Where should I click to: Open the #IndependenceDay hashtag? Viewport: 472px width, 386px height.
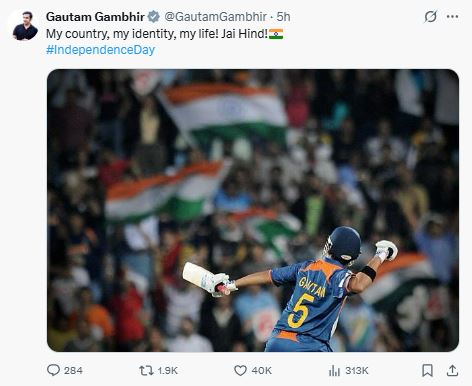[100, 50]
